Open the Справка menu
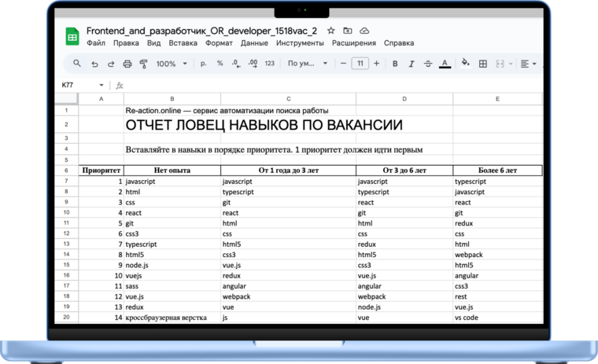The image size is (598, 364). [x=399, y=42]
